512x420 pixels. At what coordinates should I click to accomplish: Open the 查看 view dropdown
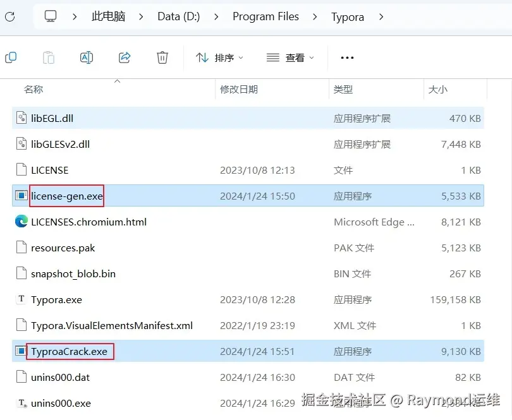click(x=290, y=57)
